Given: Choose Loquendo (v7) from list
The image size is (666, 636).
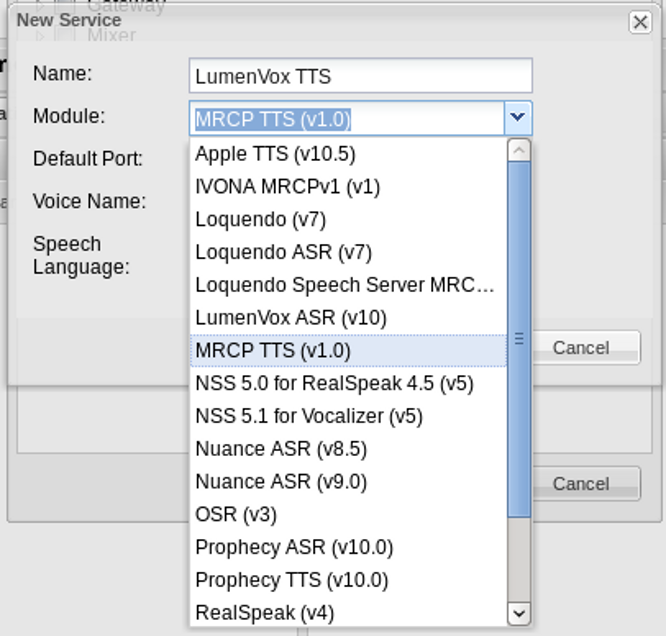Looking at the screenshot, I should click(x=348, y=219).
